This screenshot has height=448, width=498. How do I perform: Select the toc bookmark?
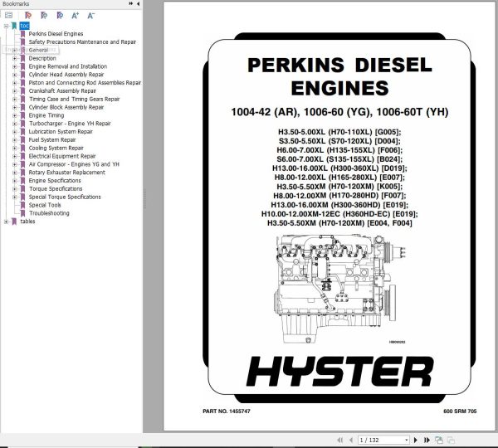(x=24, y=26)
